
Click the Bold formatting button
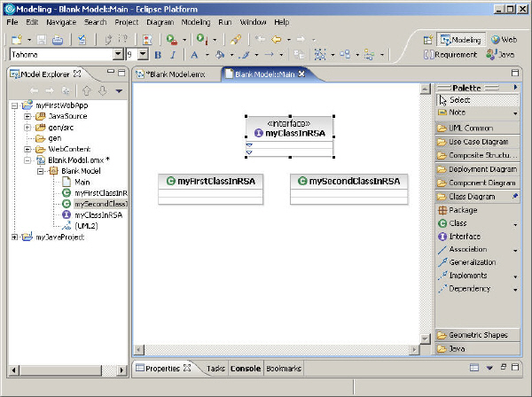pyautogui.click(x=158, y=55)
